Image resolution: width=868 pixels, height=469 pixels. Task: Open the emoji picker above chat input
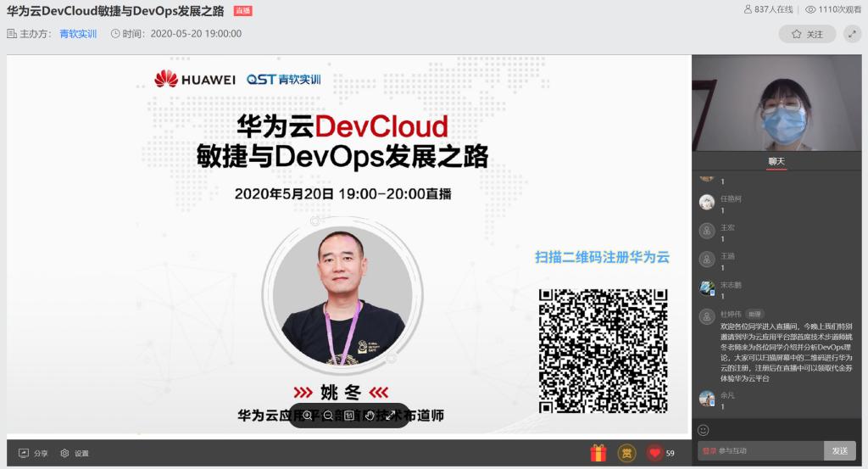pos(704,429)
